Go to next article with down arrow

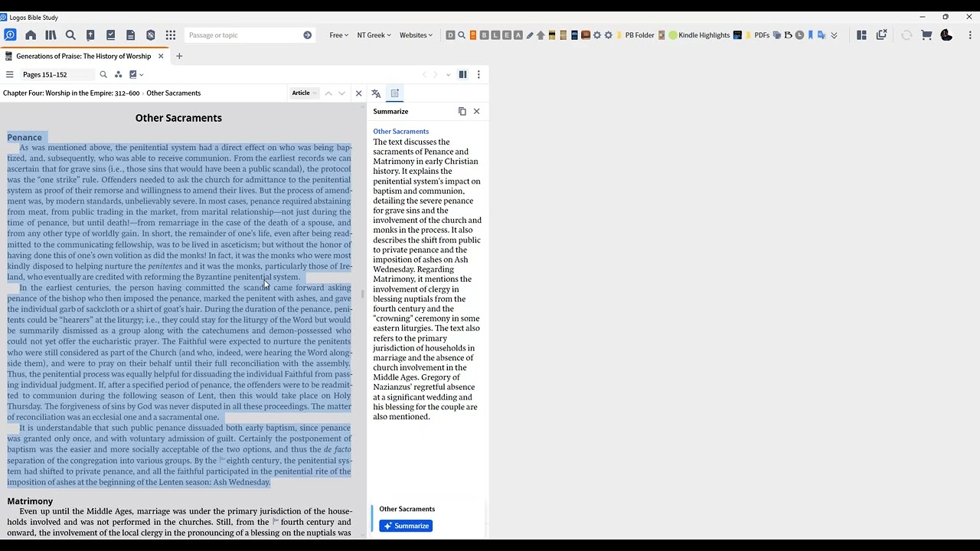tap(341, 93)
